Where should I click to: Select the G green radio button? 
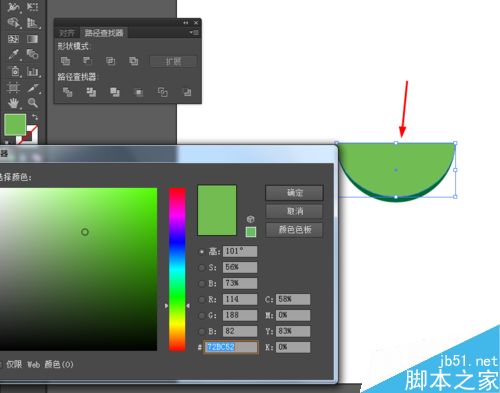(x=201, y=315)
